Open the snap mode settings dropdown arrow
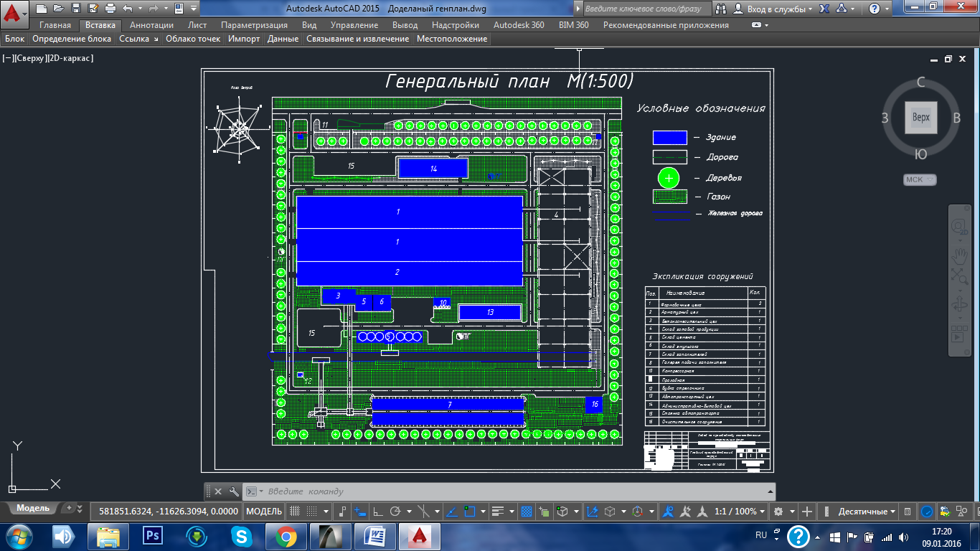This screenshot has width=980, height=551. point(326,512)
